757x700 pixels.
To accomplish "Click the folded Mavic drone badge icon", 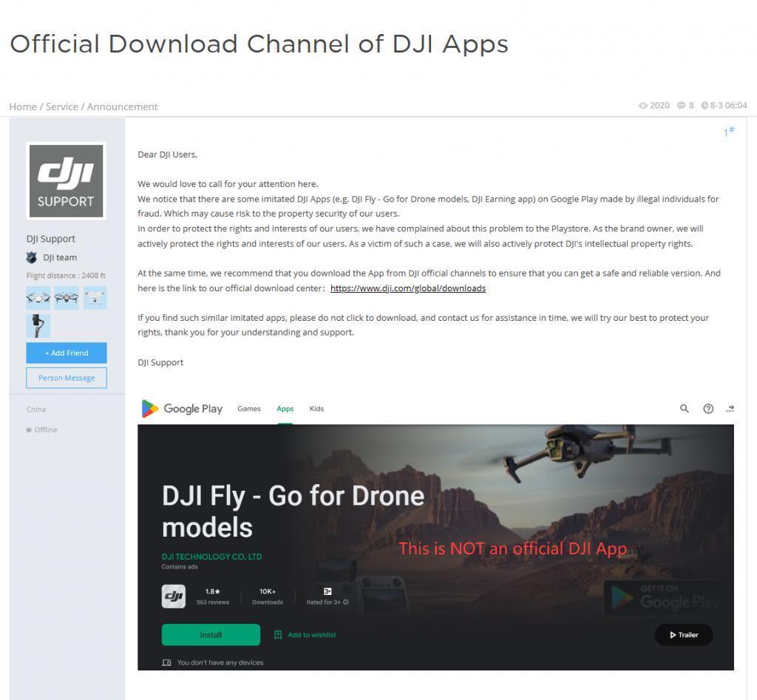I will (x=66, y=297).
